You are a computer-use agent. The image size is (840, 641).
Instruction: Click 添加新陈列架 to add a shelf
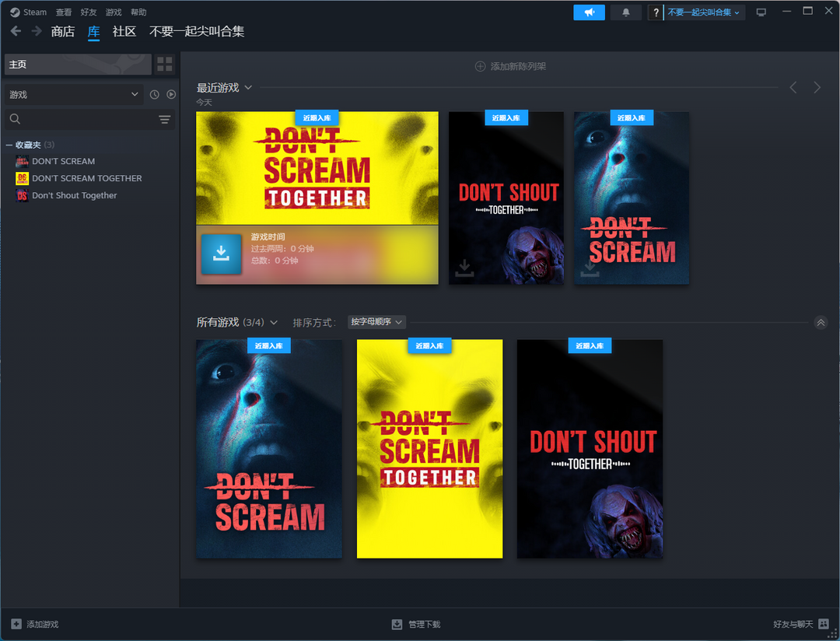tap(510, 67)
